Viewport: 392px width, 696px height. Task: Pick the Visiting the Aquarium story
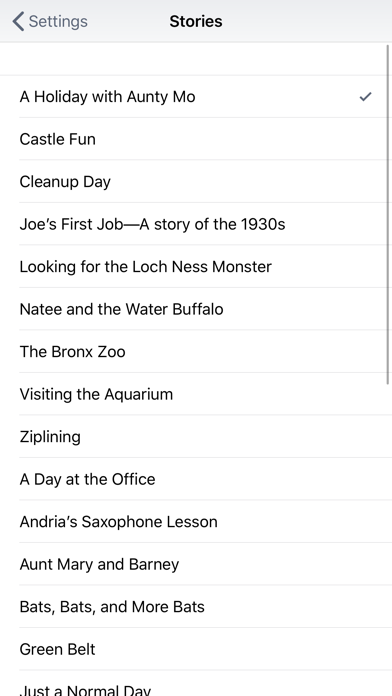click(196, 394)
